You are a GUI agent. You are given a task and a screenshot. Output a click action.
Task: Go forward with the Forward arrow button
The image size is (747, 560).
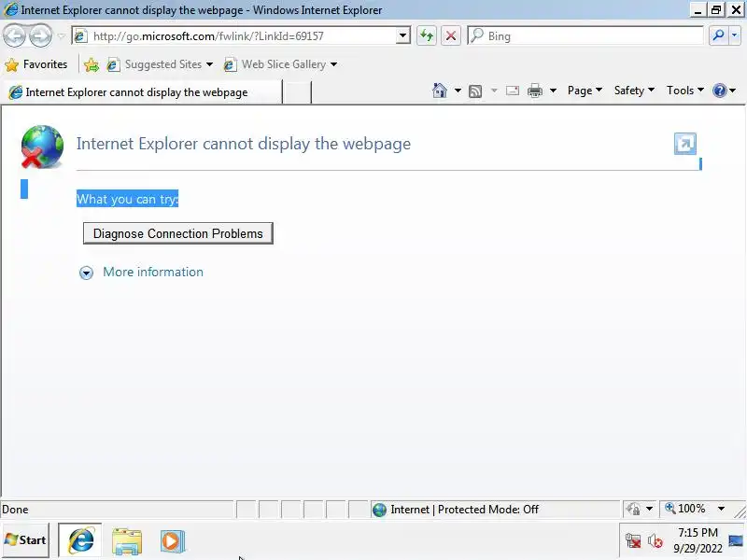pos(40,36)
